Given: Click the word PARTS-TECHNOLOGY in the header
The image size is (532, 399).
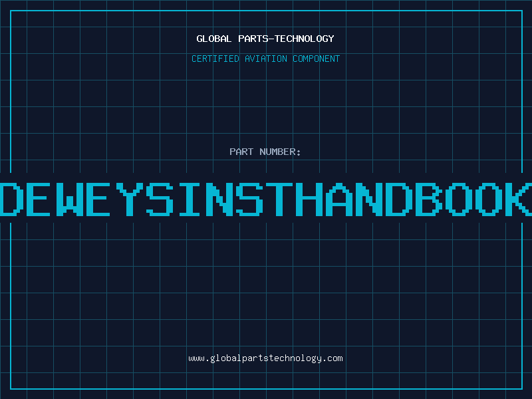Looking at the screenshot, I should (x=287, y=39).
